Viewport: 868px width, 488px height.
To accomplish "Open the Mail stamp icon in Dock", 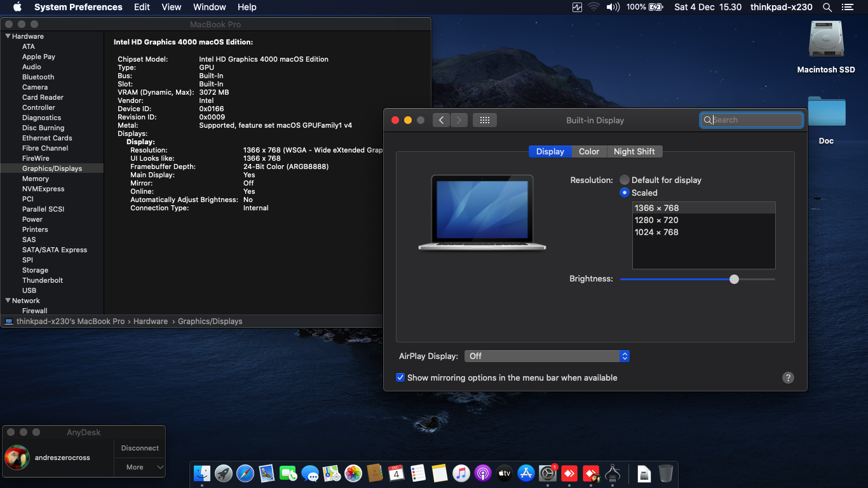I will [267, 473].
